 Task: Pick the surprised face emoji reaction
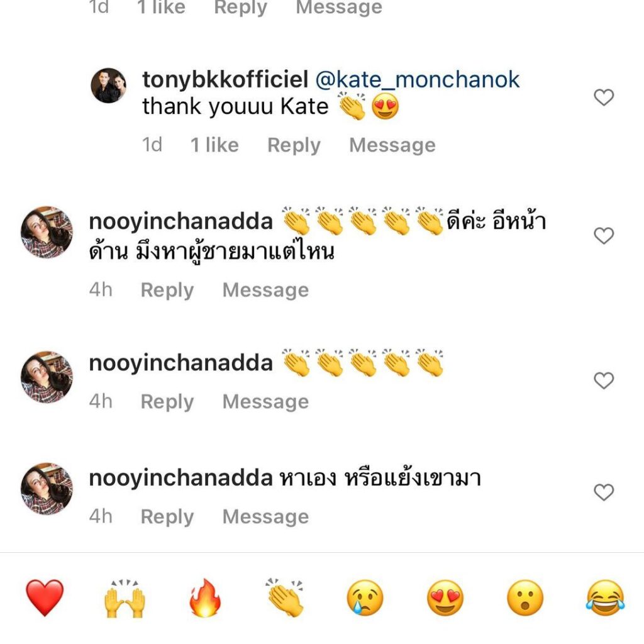click(525, 598)
